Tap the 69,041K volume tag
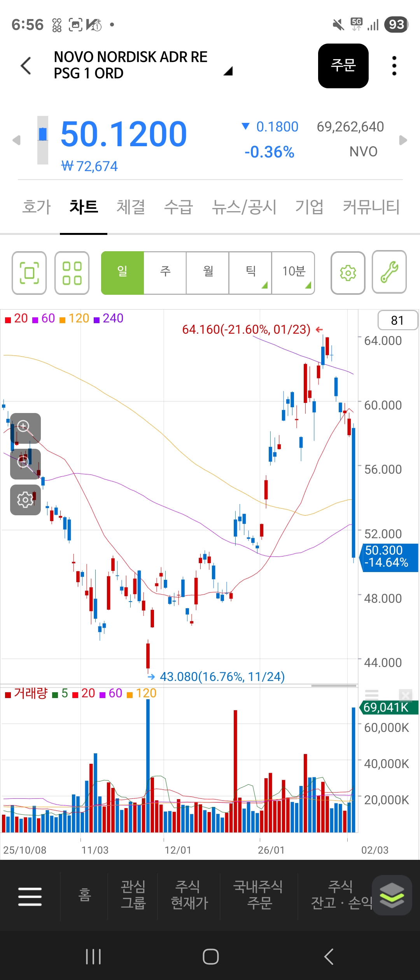 click(x=388, y=708)
